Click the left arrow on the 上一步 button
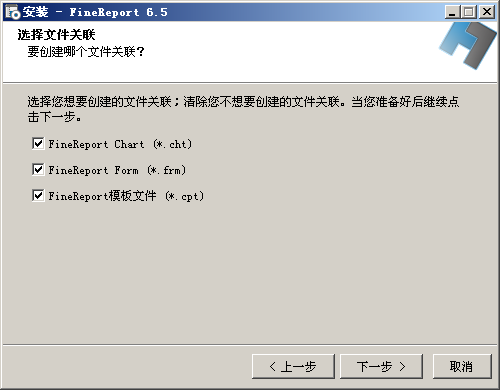Screen dimensions: 500x390 pos(273,367)
